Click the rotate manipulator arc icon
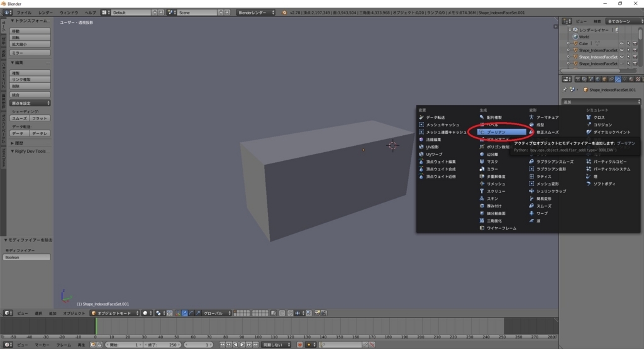Image resolution: width=644 pixels, height=349 pixels. tap(191, 313)
